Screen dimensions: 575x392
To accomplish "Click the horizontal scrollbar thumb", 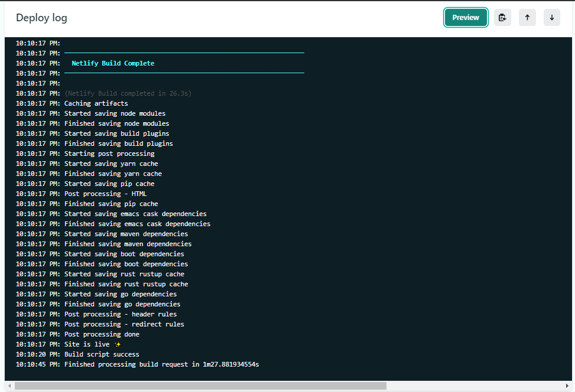I will pos(200,386).
